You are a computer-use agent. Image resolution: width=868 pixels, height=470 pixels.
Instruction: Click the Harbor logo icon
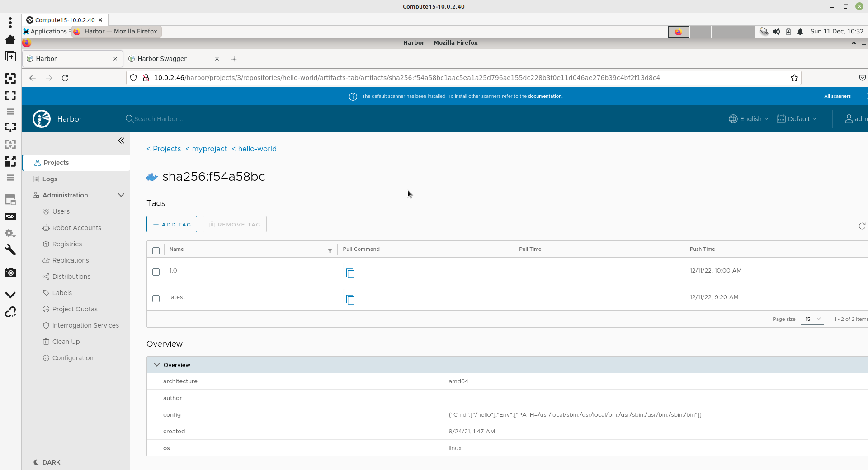(42, 119)
